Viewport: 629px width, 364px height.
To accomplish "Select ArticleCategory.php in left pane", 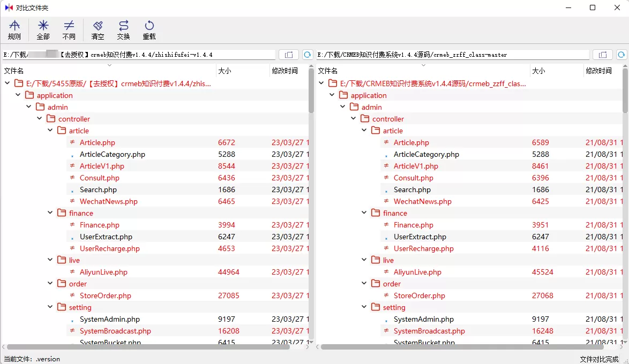I will 113,154.
